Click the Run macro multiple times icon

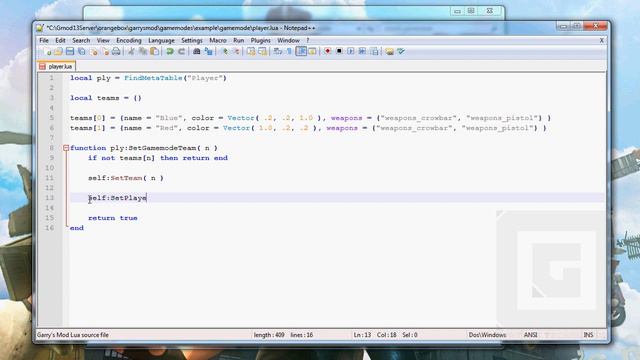[x=362, y=51]
